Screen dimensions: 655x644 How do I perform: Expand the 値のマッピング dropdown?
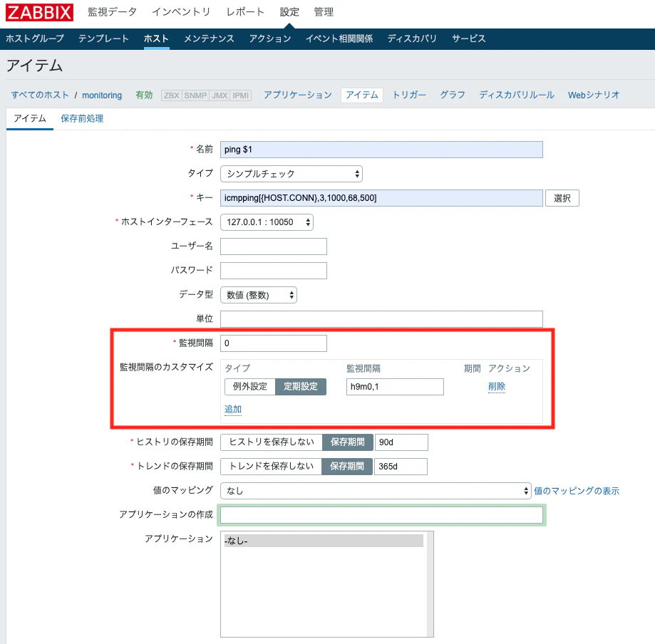(x=376, y=491)
